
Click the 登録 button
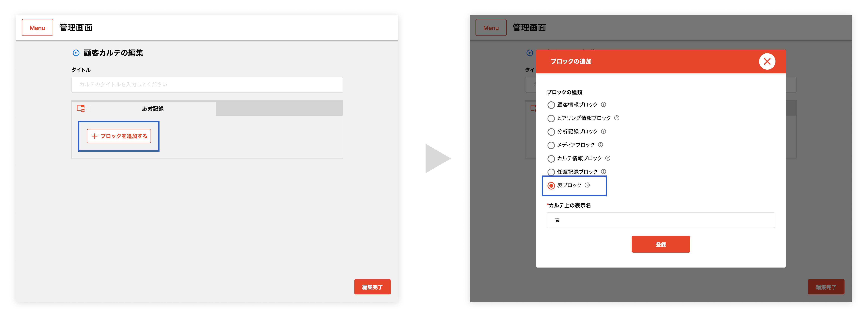(x=660, y=244)
